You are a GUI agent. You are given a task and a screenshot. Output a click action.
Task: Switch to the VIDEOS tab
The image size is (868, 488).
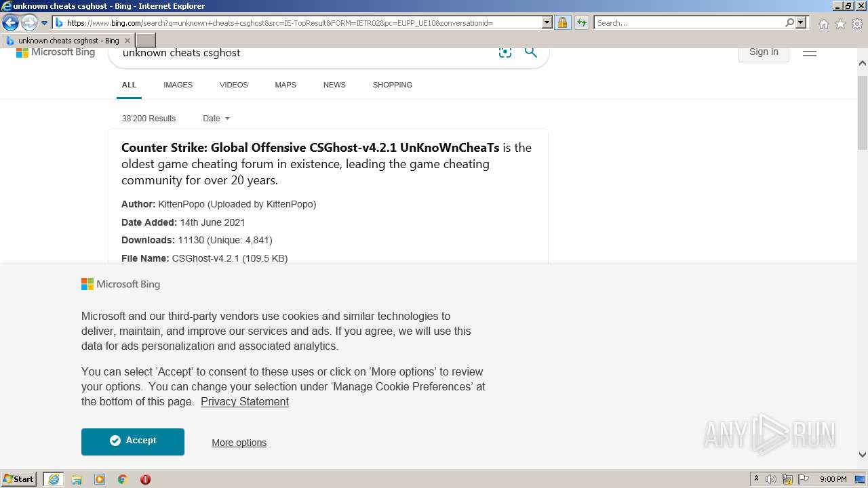233,85
